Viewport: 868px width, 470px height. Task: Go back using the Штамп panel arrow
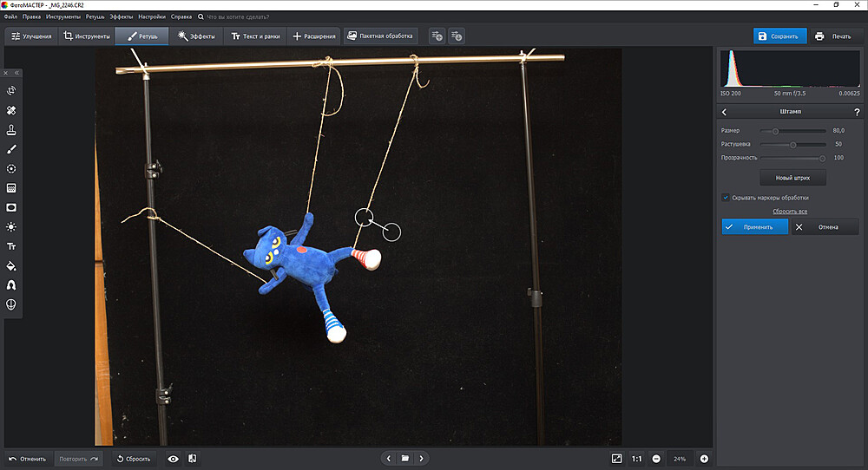click(x=725, y=112)
